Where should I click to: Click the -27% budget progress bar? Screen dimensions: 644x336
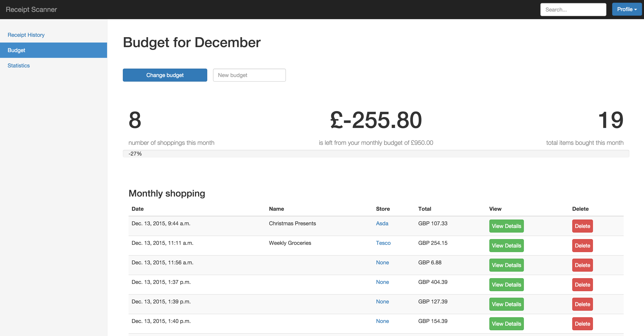pyautogui.click(x=376, y=154)
